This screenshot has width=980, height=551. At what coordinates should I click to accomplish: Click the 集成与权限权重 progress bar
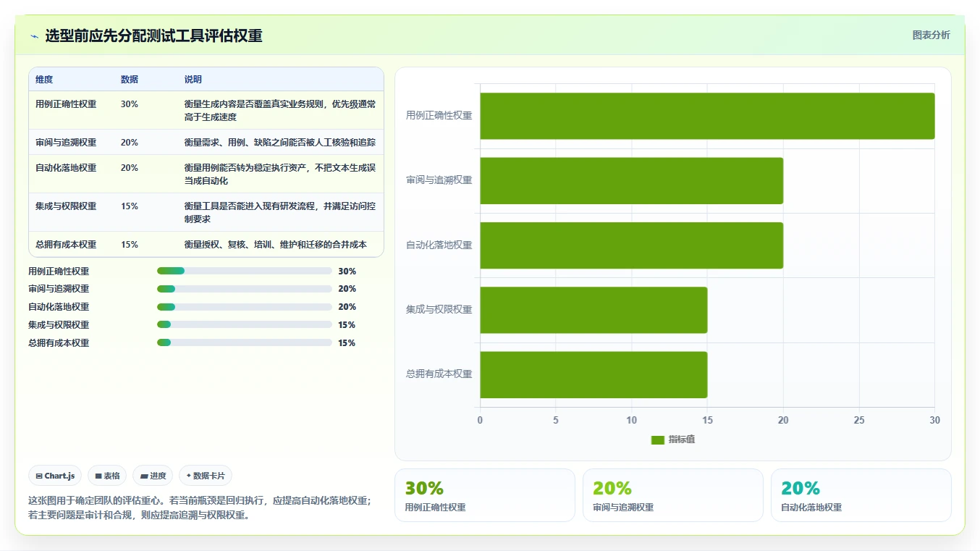tap(245, 324)
